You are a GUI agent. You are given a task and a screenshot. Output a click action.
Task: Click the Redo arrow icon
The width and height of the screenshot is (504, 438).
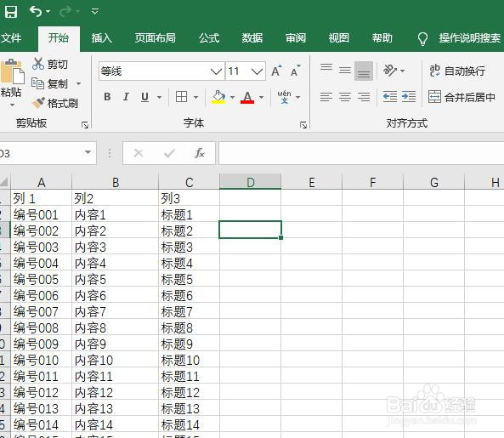65,12
